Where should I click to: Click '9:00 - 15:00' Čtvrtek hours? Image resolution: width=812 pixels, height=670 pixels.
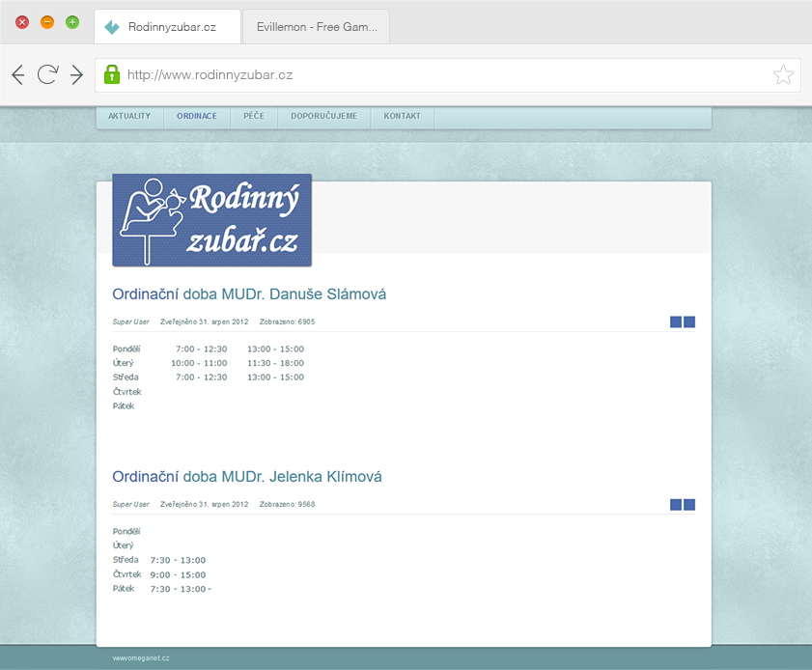click(x=178, y=574)
